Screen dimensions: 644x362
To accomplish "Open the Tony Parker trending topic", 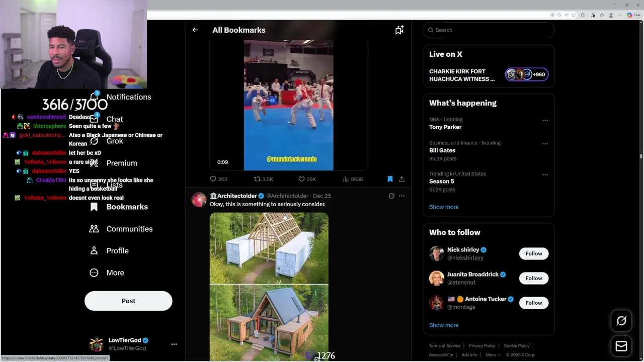I will 445,127.
